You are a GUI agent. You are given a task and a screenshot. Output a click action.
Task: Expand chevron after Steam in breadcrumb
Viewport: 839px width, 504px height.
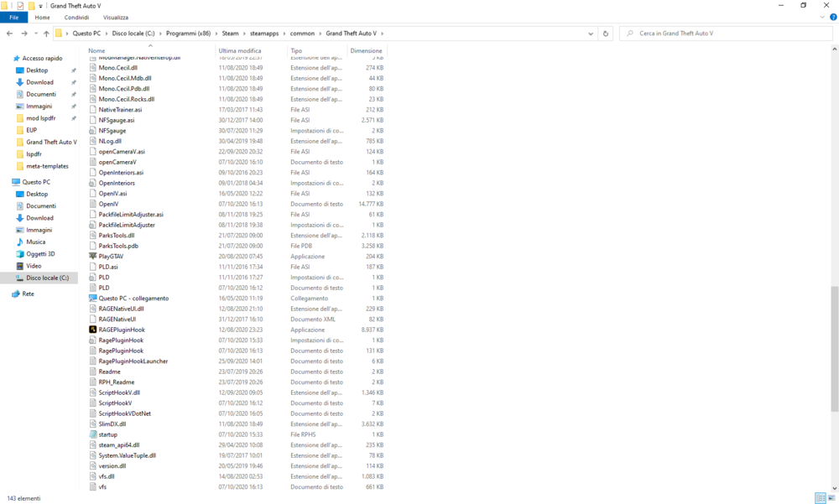pos(244,34)
